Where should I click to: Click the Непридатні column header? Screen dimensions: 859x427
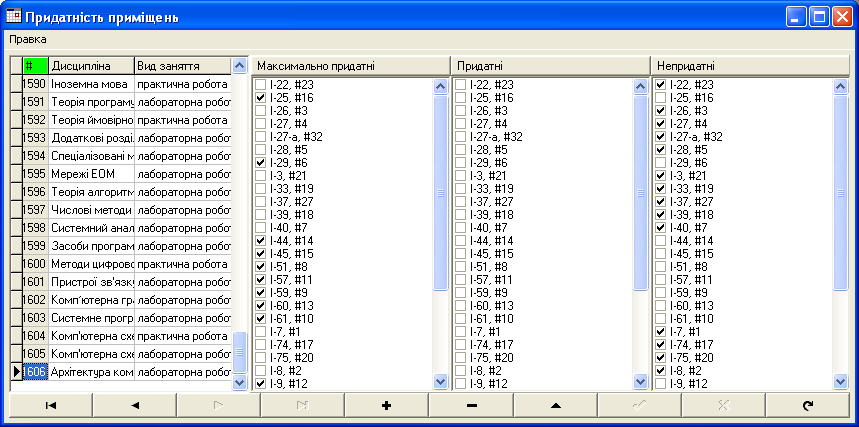point(750,66)
